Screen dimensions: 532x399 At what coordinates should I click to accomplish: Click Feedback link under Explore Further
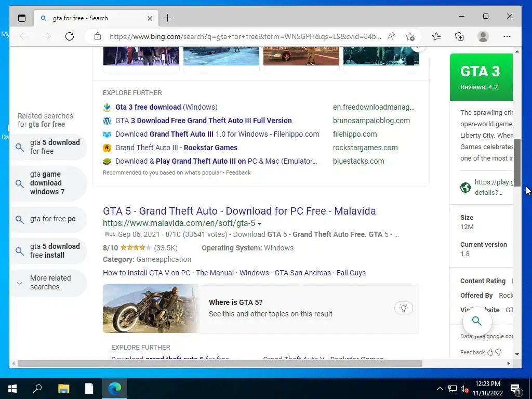pos(238,172)
